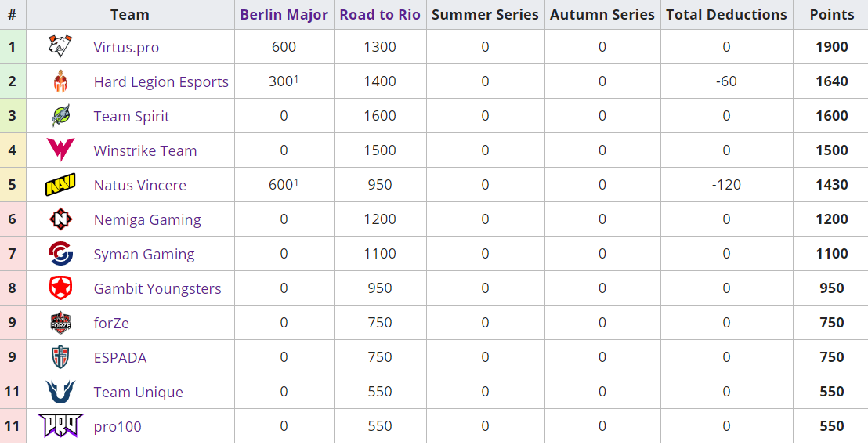
Task: Click the Hard Legion Esports logo
Action: pos(60,81)
